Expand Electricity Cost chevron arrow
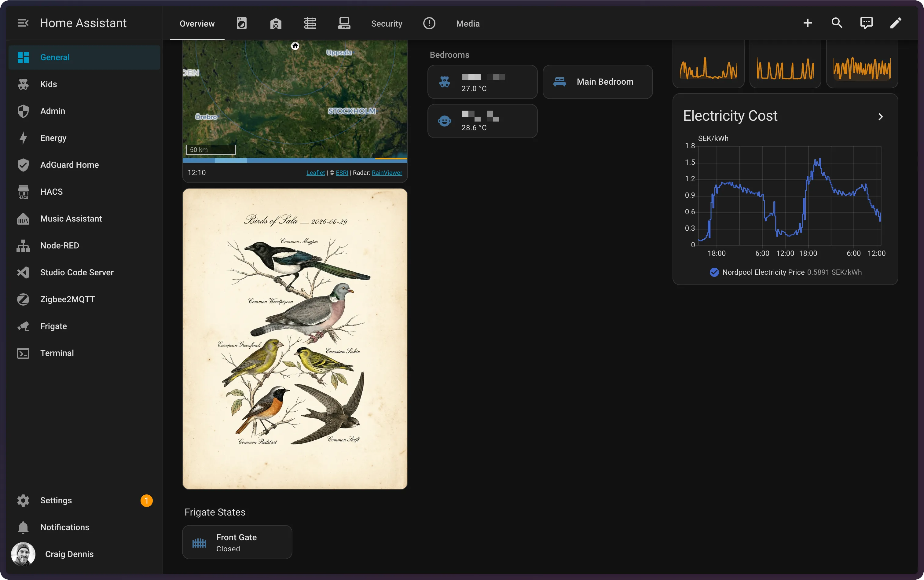Image resolution: width=924 pixels, height=580 pixels. point(881,117)
